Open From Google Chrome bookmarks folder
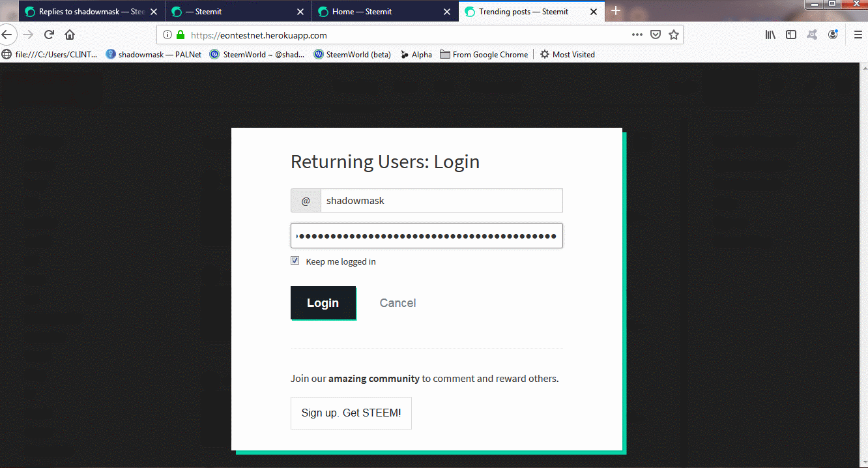This screenshot has width=868, height=468. tap(484, 55)
